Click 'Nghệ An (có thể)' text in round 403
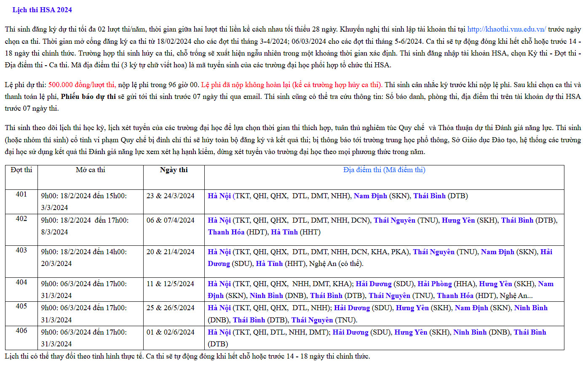588x367 pixels. 336,264
